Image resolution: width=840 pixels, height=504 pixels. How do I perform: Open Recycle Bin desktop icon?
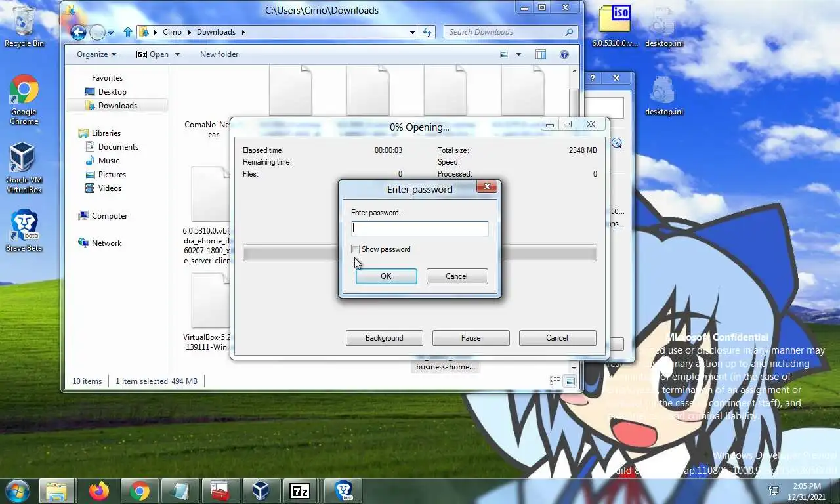click(x=24, y=27)
